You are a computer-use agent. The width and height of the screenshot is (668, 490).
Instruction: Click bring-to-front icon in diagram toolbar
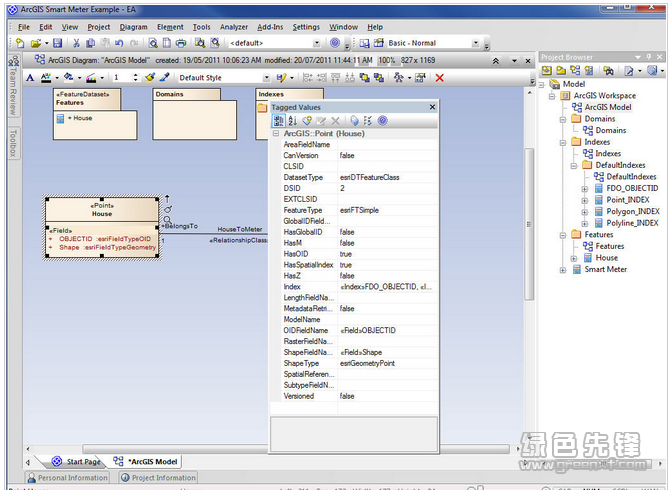point(364,78)
